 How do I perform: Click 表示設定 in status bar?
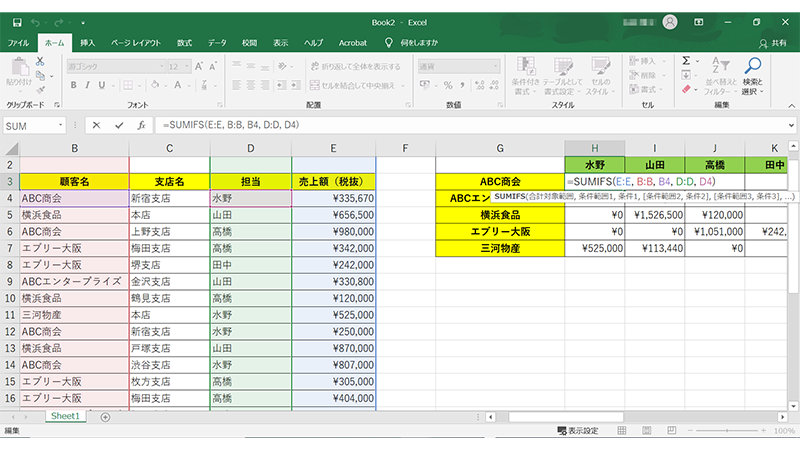pyautogui.click(x=578, y=431)
